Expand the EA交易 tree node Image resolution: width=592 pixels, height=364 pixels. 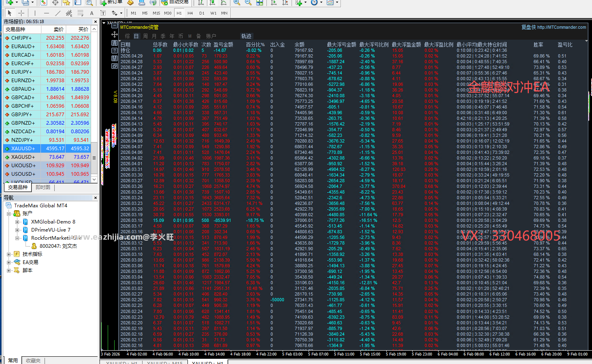pyautogui.click(x=9, y=262)
